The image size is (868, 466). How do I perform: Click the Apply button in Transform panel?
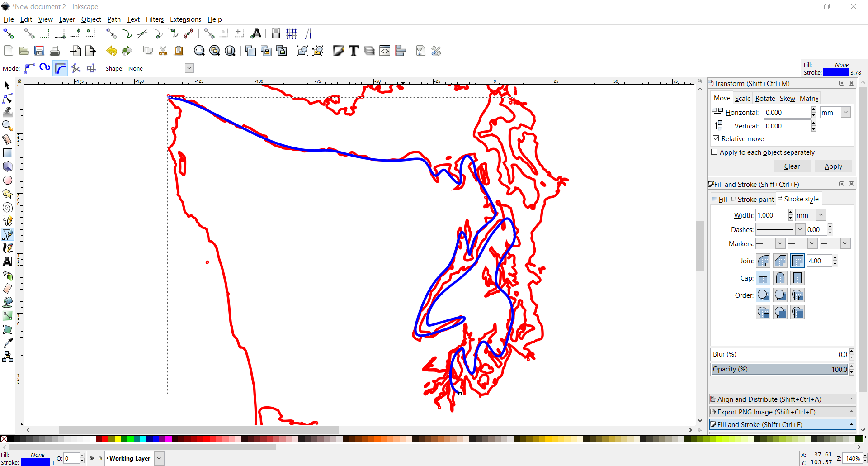coord(833,166)
